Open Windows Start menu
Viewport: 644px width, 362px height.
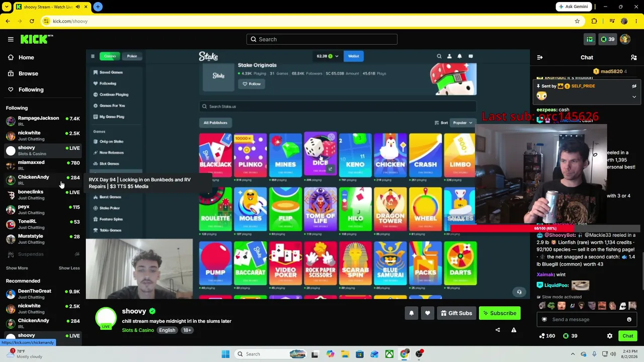(x=225, y=354)
